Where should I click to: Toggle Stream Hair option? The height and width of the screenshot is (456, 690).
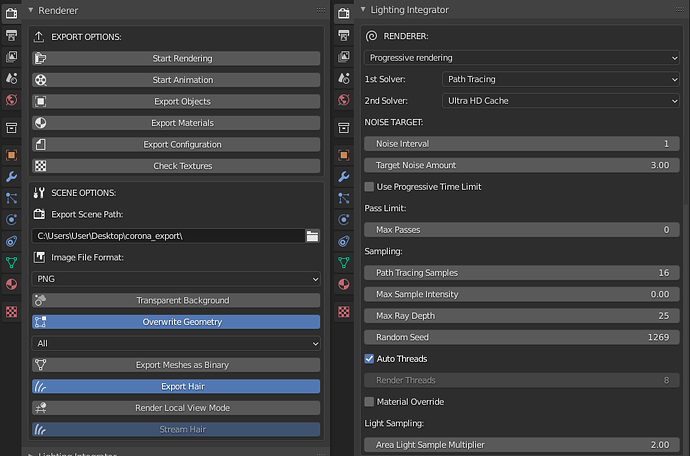pos(176,429)
